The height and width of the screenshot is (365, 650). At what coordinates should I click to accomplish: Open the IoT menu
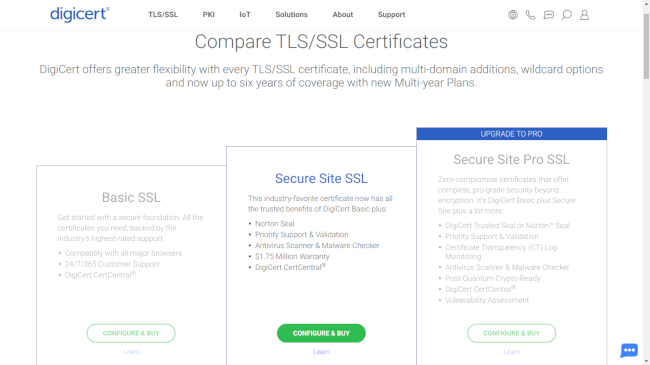245,15
